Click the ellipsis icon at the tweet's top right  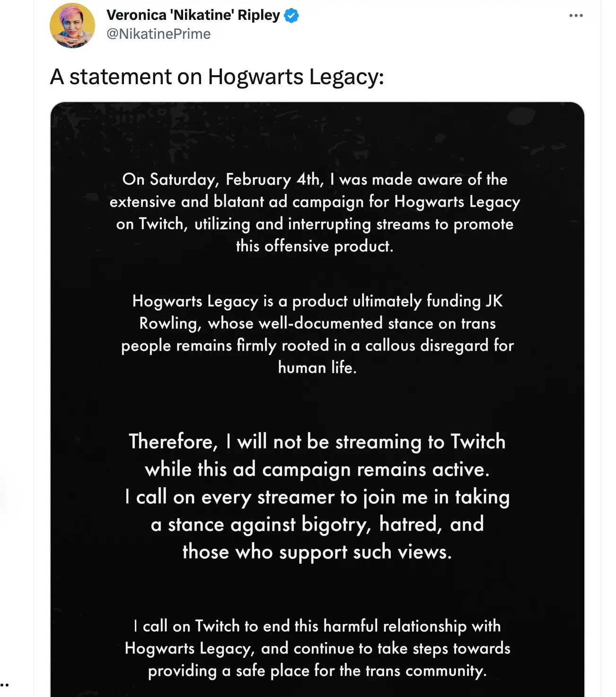[575, 15]
